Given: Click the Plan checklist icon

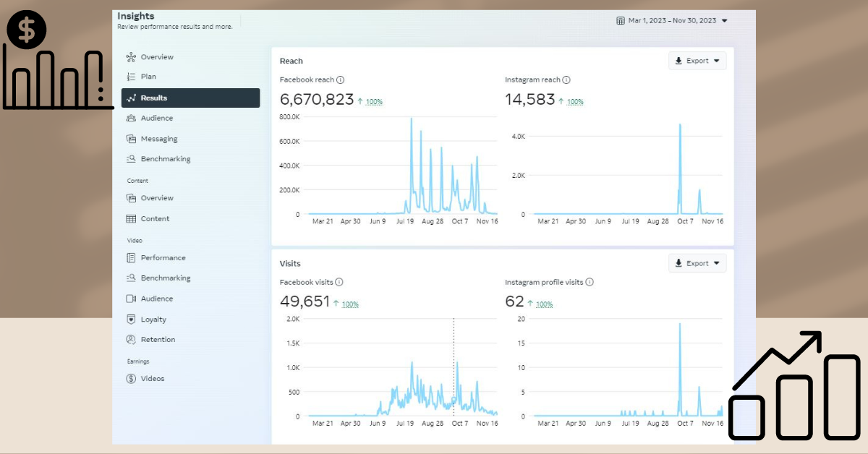Looking at the screenshot, I should pos(131,77).
